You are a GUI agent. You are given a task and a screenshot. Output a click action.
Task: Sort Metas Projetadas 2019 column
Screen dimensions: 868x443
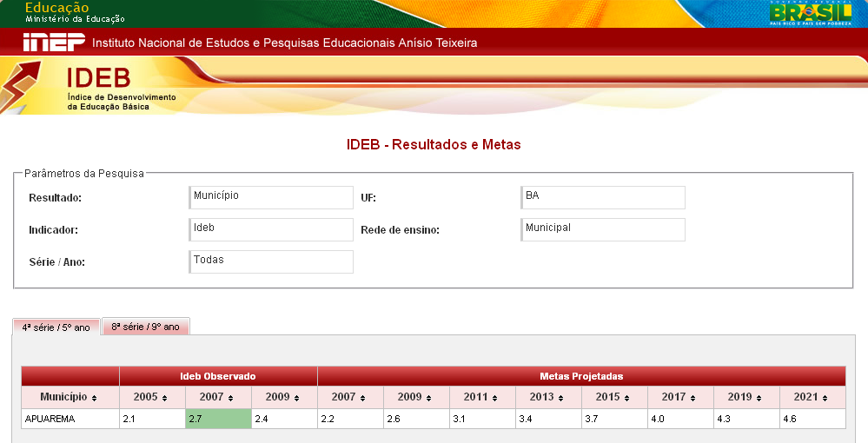[759, 398]
